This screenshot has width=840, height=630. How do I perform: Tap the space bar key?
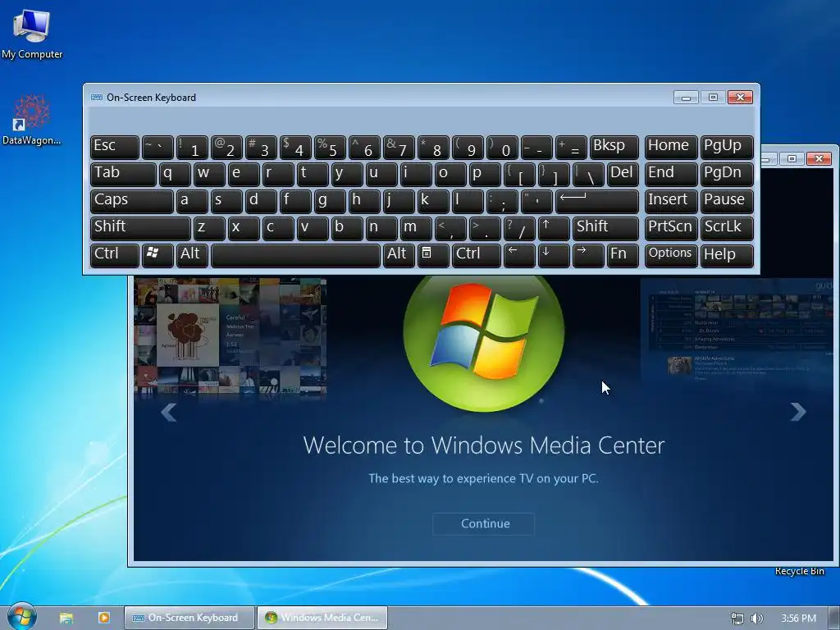[x=295, y=255]
